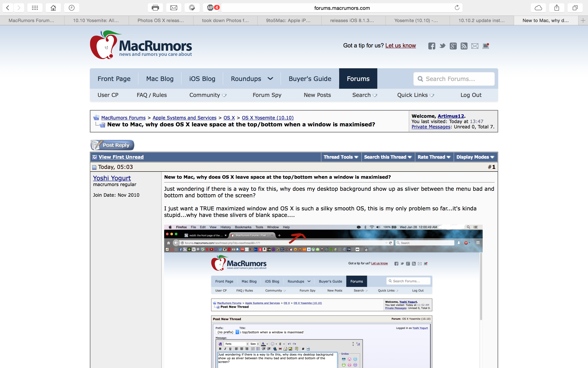Open History clock icon
The image size is (588, 368).
71,8
